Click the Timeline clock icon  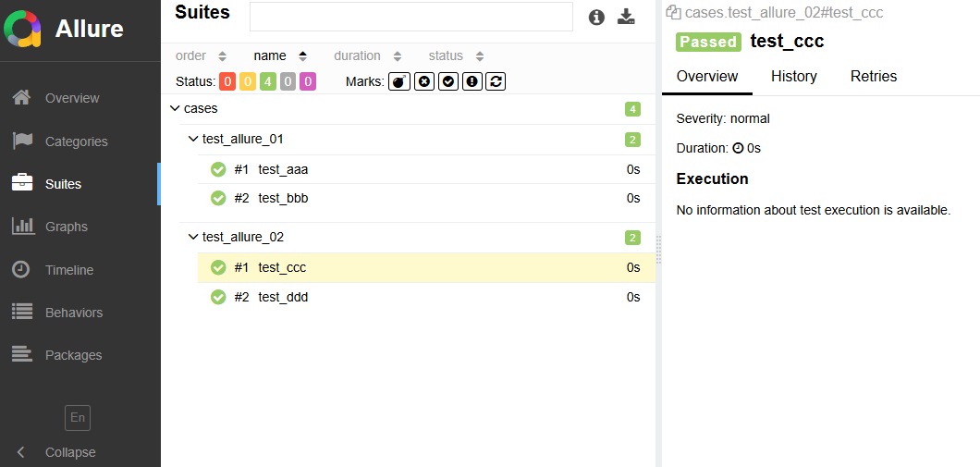[x=22, y=269]
